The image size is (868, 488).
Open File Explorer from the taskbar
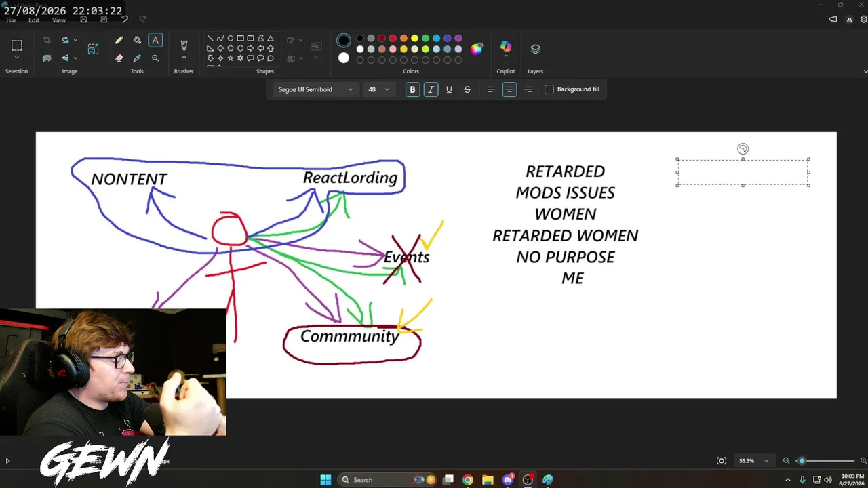pyautogui.click(x=488, y=480)
